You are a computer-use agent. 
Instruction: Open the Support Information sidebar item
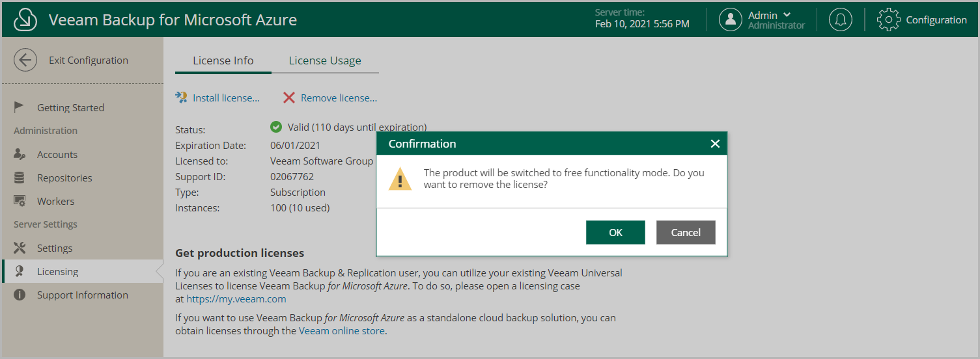tap(83, 295)
